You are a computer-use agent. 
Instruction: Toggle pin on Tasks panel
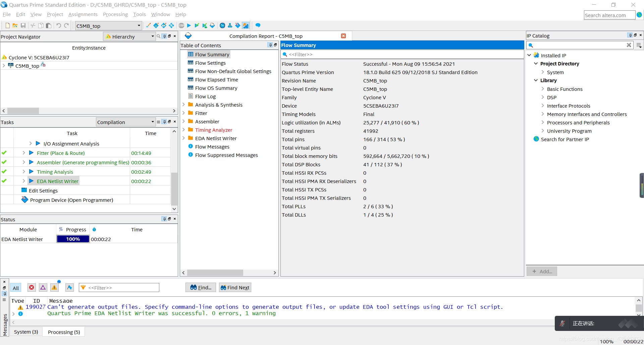click(164, 122)
